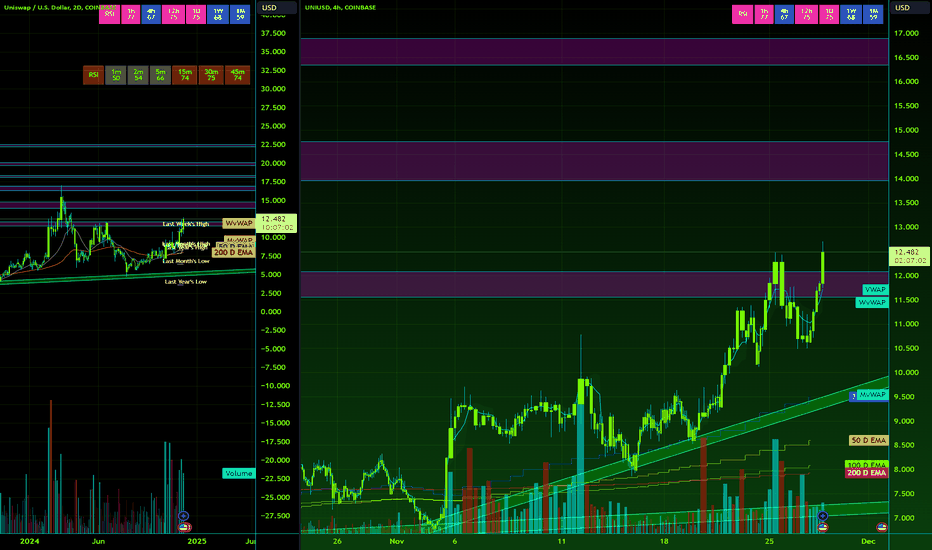Click Jun on the 2D chart time axis
The width and height of the screenshot is (932, 550).
[x=98, y=541]
